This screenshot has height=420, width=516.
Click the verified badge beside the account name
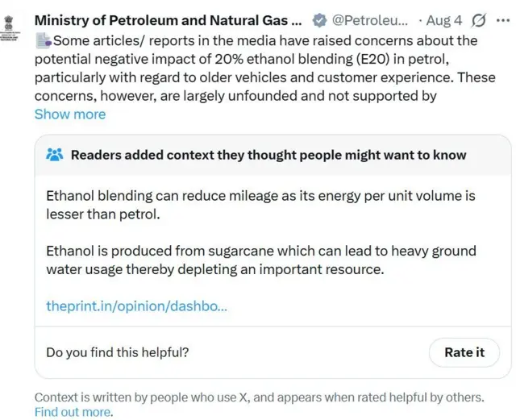click(x=320, y=20)
